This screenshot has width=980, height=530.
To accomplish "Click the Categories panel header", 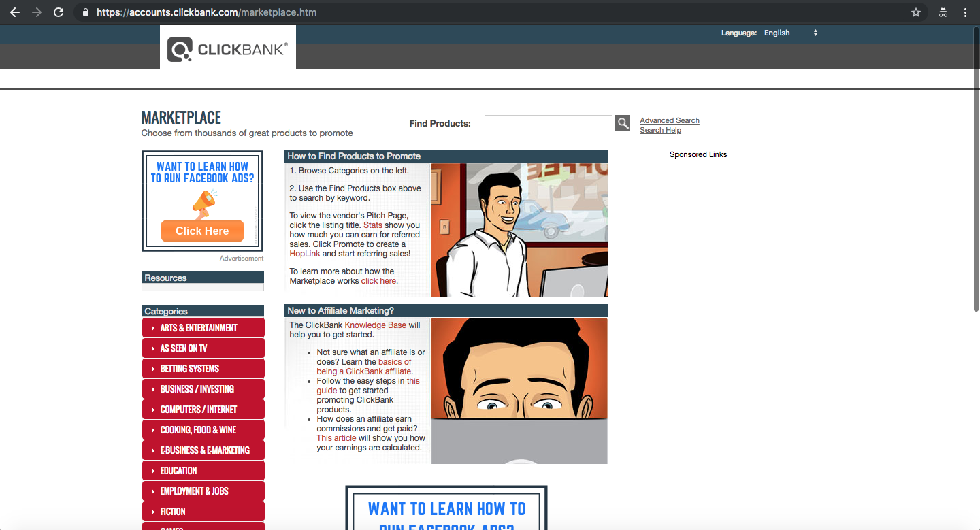I will coord(203,311).
